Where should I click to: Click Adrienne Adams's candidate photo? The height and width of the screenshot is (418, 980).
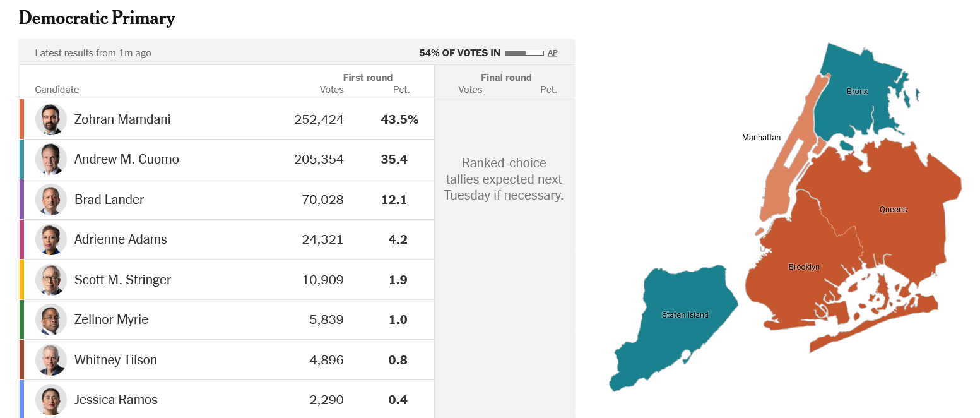click(51, 239)
